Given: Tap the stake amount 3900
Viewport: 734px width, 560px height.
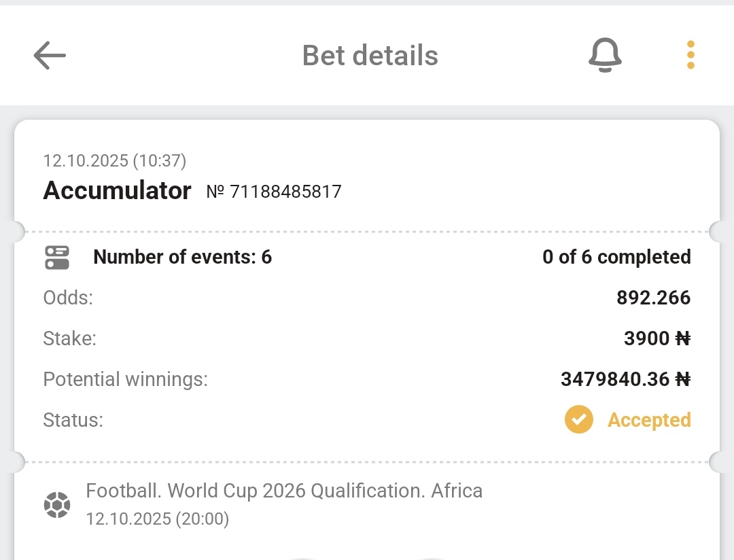Looking at the screenshot, I should click(657, 338).
